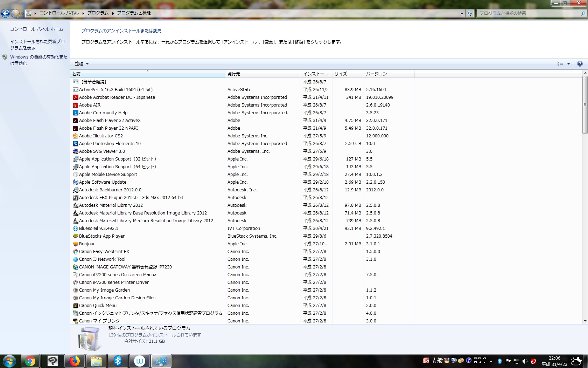This screenshot has width=588, height=368.
Task: Click the Bluetooth taskbar icon
Action: [118, 361]
